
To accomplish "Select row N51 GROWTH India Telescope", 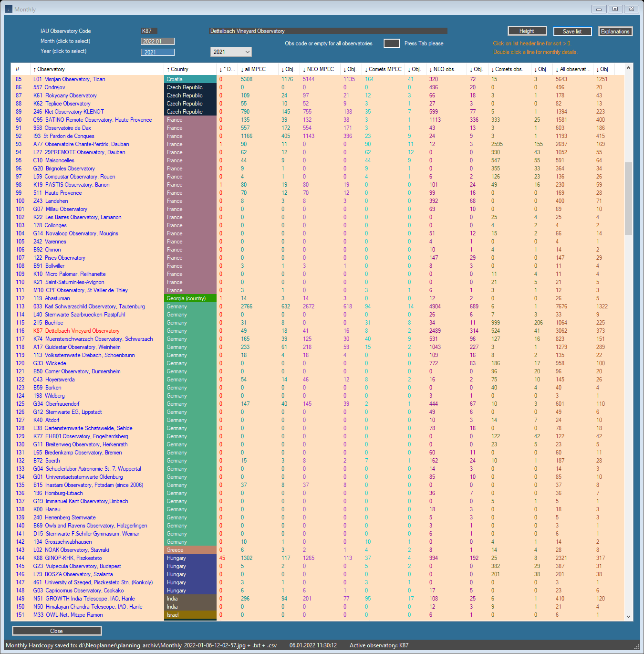I will pos(317,599).
